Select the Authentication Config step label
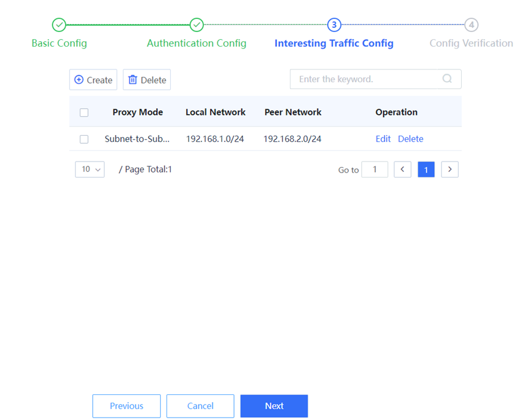 [197, 43]
